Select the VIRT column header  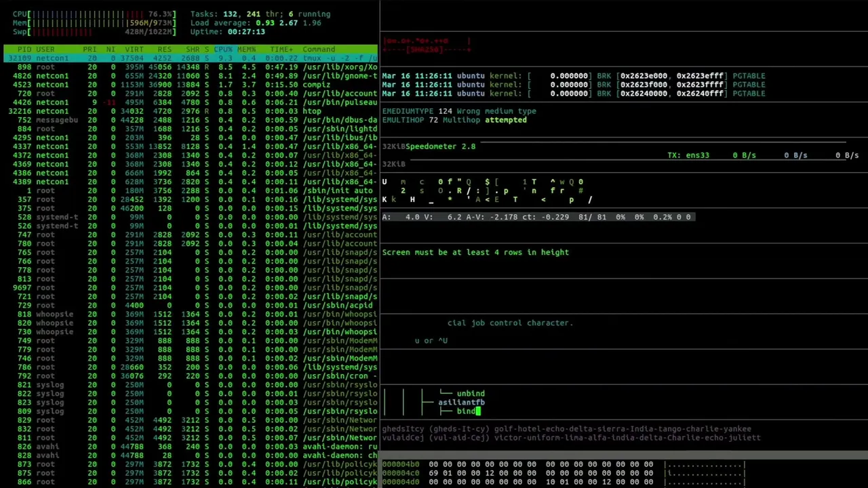click(134, 49)
